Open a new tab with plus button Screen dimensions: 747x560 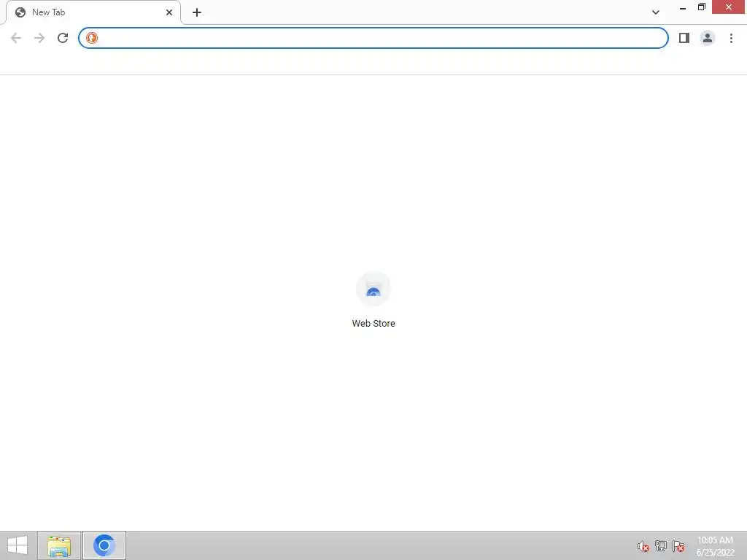click(197, 12)
